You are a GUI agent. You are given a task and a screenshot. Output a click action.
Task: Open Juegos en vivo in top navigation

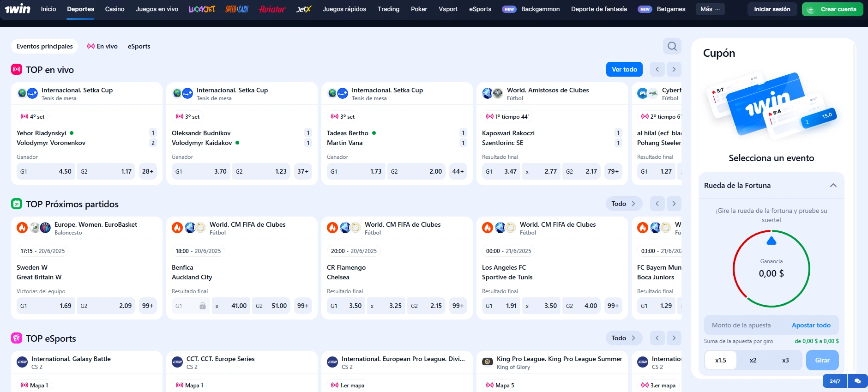(x=157, y=9)
